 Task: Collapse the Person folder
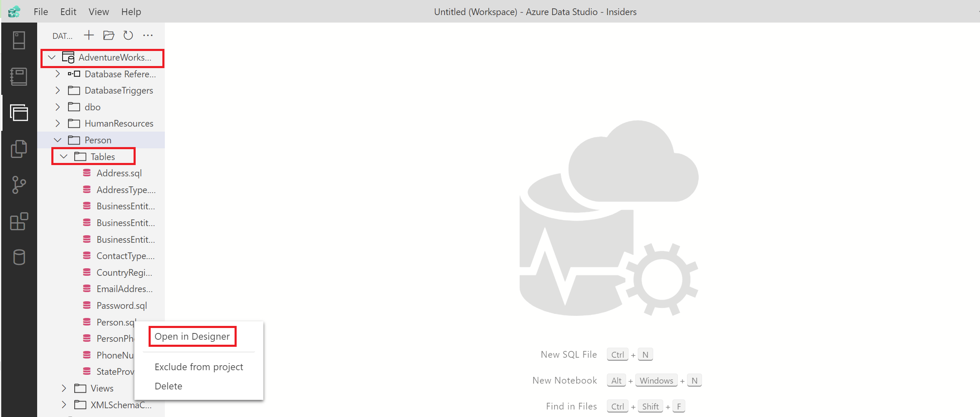58,140
